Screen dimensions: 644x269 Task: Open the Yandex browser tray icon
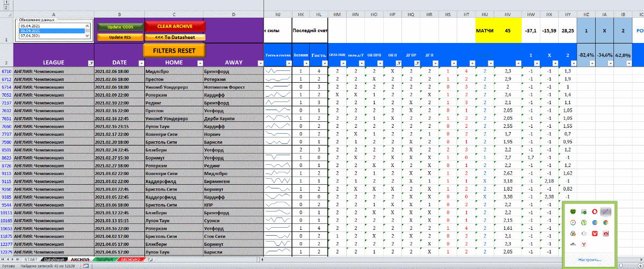pos(584,244)
